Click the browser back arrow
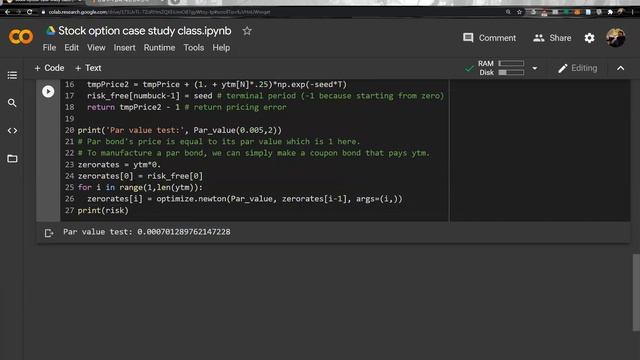This screenshot has height=360, width=640. (x=7, y=12)
